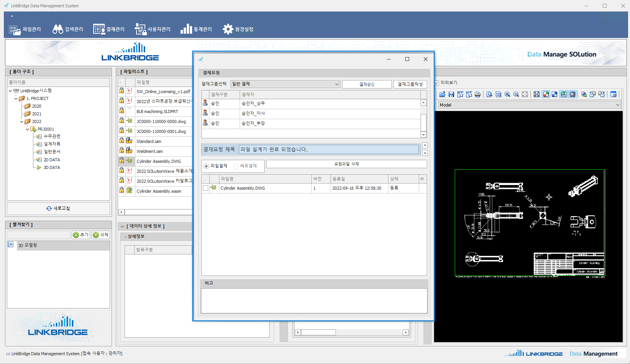Select the 2D DATA tree folder
The width and height of the screenshot is (630, 364).
coord(52,160)
